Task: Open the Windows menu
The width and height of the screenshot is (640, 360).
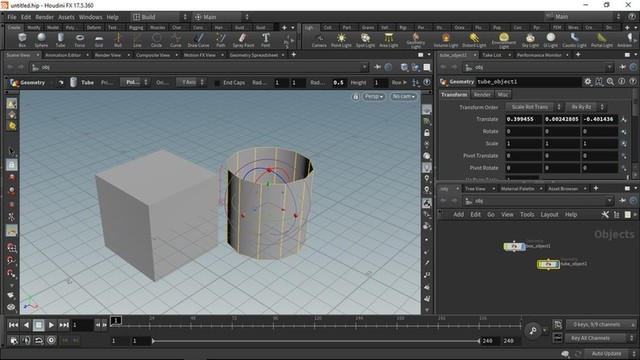Action: pos(90,17)
